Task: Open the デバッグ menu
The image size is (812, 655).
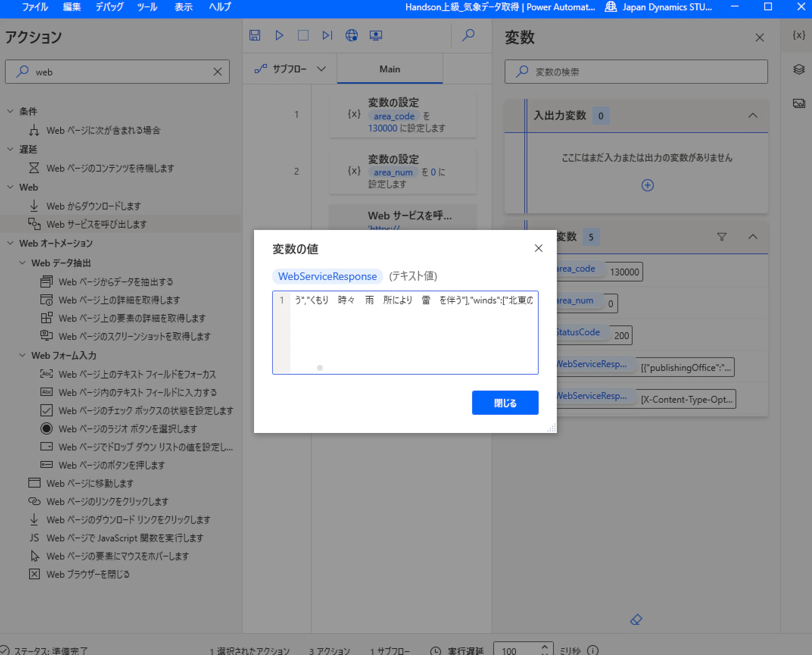Action: [x=109, y=7]
